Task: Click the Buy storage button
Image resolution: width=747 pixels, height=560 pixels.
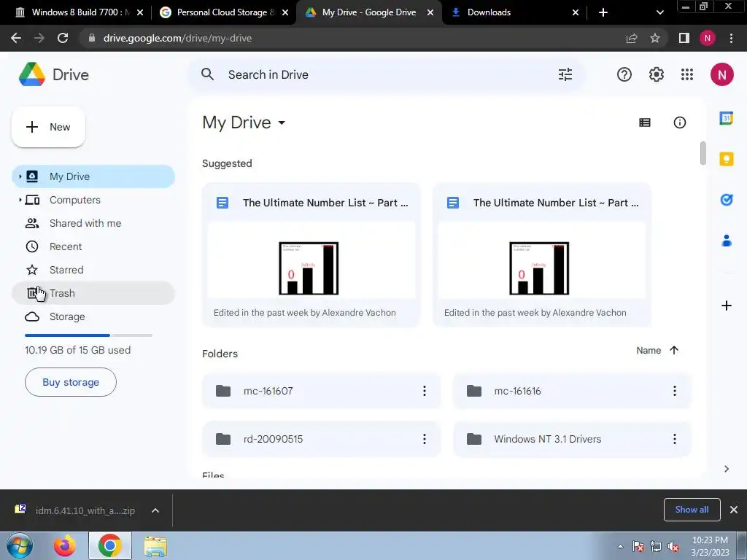Action: point(71,382)
